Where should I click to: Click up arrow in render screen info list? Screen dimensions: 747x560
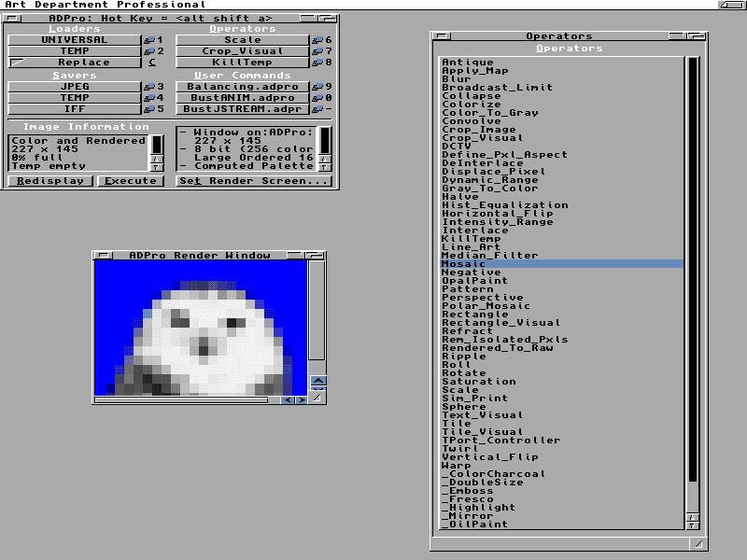(324, 159)
